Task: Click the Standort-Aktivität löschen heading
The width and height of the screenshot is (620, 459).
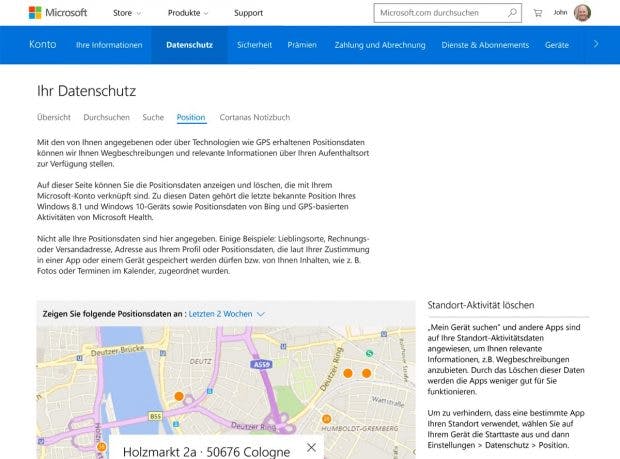Action: pyautogui.click(x=480, y=305)
